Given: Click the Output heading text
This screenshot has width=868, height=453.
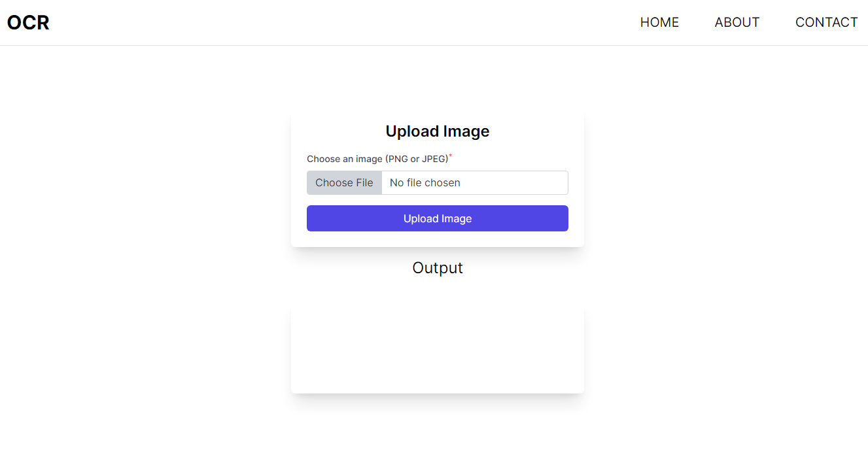Looking at the screenshot, I should 437,268.
